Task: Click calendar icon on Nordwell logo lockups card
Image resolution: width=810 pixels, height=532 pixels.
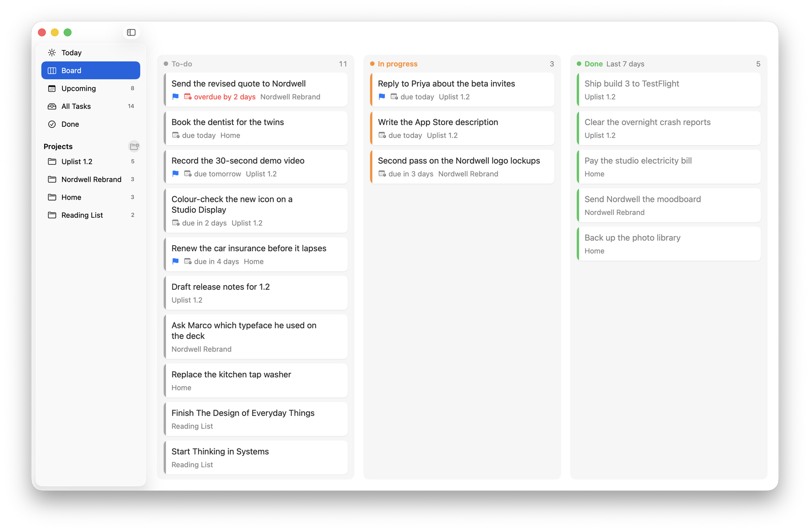Action: click(382, 174)
